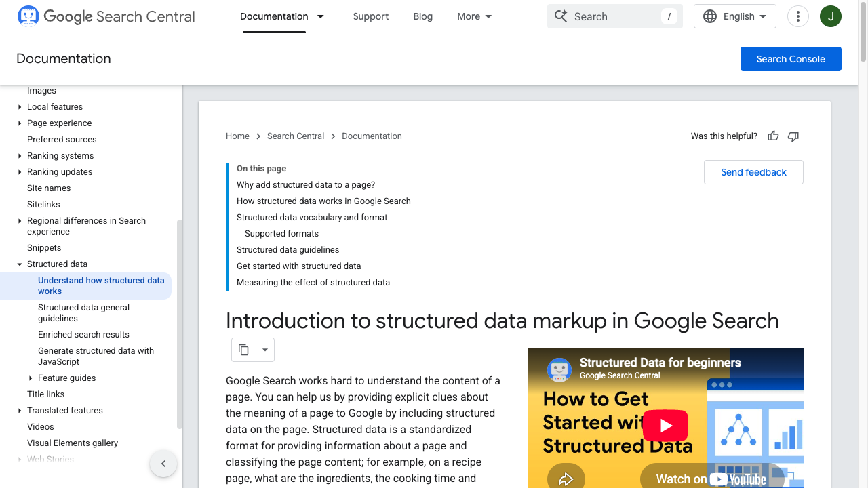The width and height of the screenshot is (868, 488).
Task: Open Structured data general guidelines
Action: click(83, 313)
